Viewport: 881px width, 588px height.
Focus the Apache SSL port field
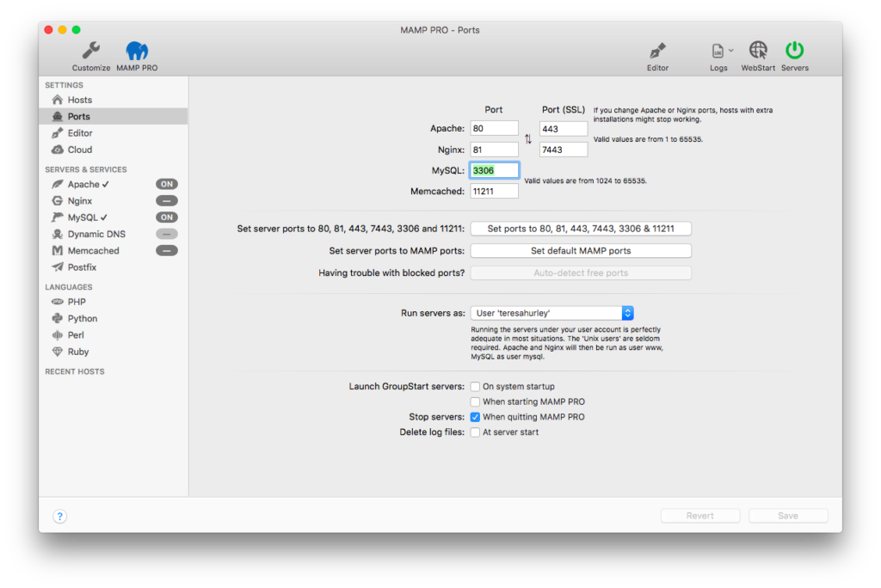(564, 129)
